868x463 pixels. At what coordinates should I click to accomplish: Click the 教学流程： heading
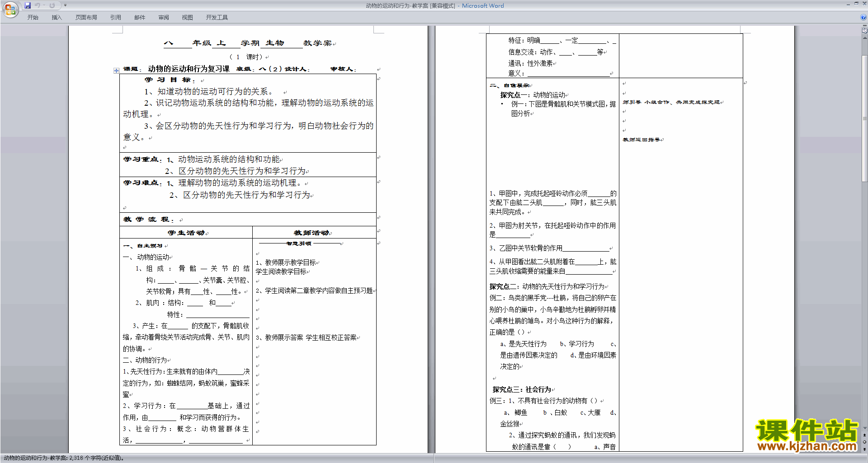click(149, 220)
